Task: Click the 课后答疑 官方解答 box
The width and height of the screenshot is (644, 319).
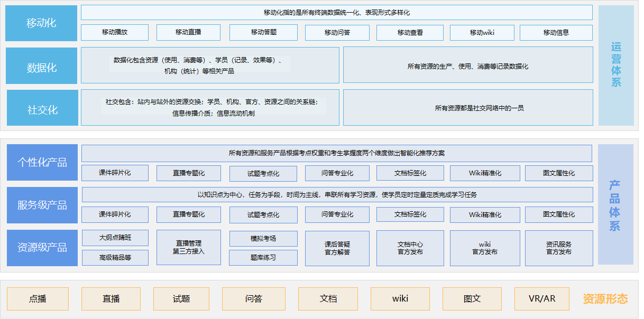Action: click(337, 248)
